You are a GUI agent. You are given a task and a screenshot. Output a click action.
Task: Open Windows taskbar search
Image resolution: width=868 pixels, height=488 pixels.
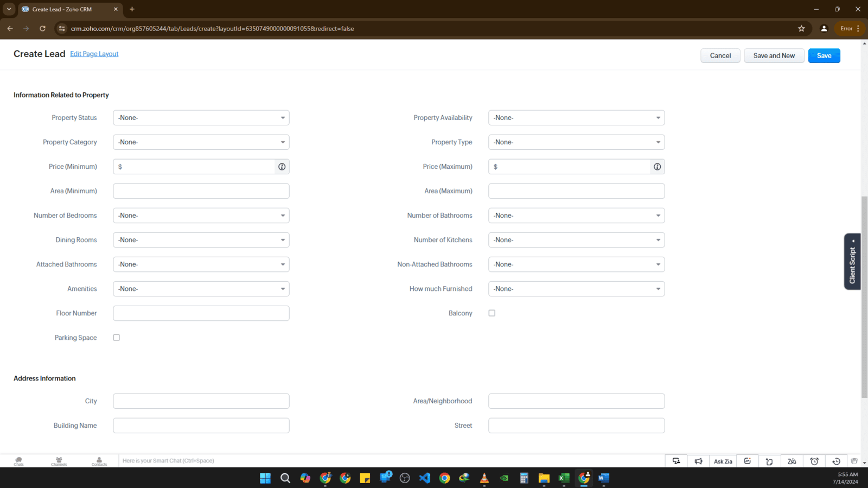pos(285,478)
